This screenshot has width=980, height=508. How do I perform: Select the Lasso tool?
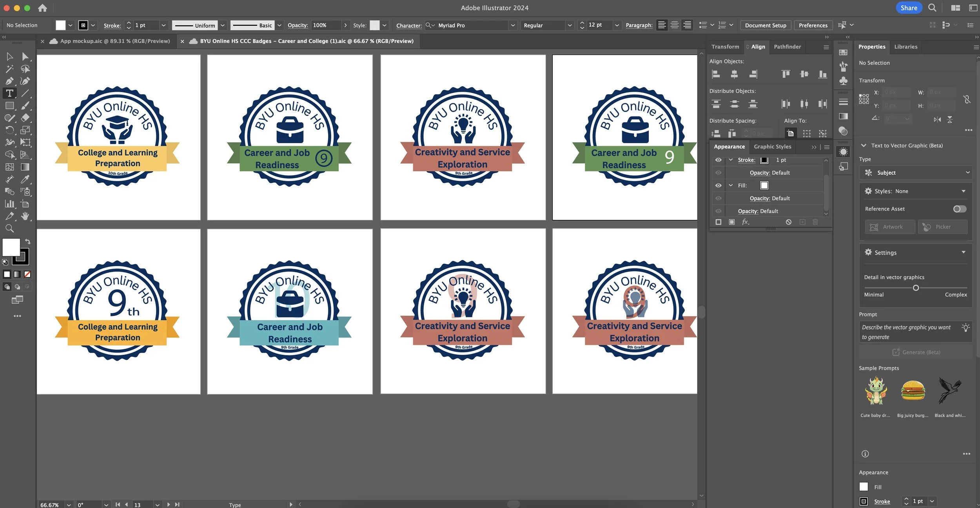[25, 69]
